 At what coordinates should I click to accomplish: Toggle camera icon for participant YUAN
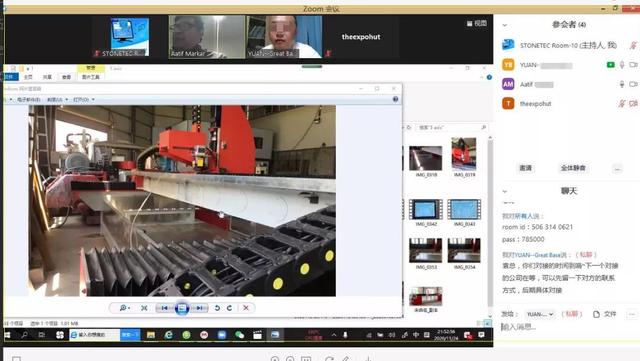[633, 65]
